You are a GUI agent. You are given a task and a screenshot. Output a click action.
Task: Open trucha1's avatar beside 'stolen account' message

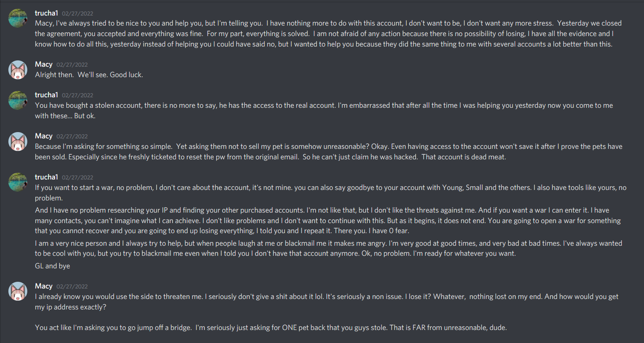(18, 101)
